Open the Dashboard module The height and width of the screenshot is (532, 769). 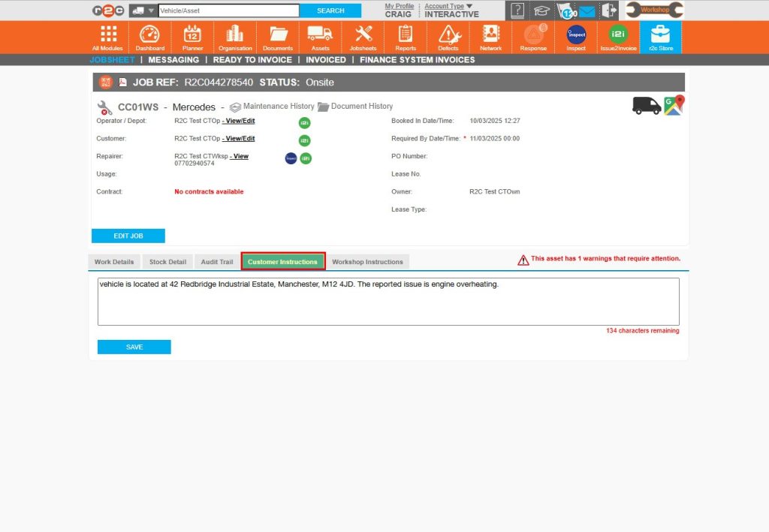tap(149, 36)
